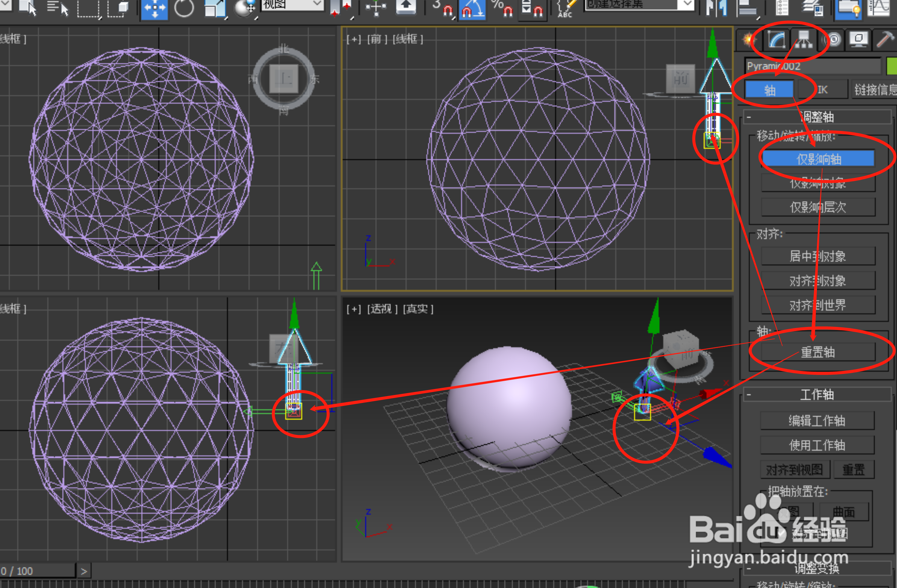Open the Hierarchy command panel
The height and width of the screenshot is (588, 897).
[804, 40]
